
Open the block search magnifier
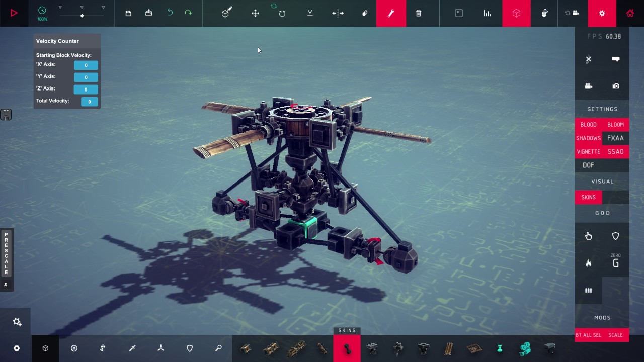coord(218,348)
